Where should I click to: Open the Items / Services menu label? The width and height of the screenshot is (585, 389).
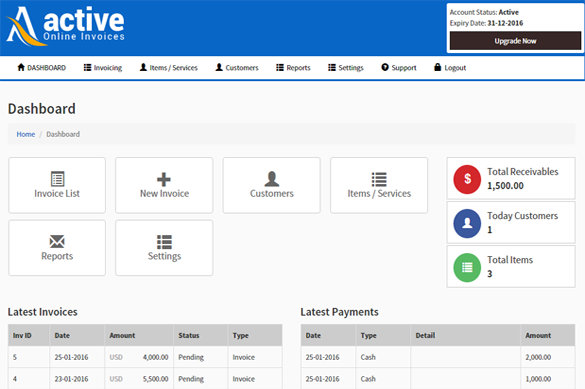coord(173,68)
